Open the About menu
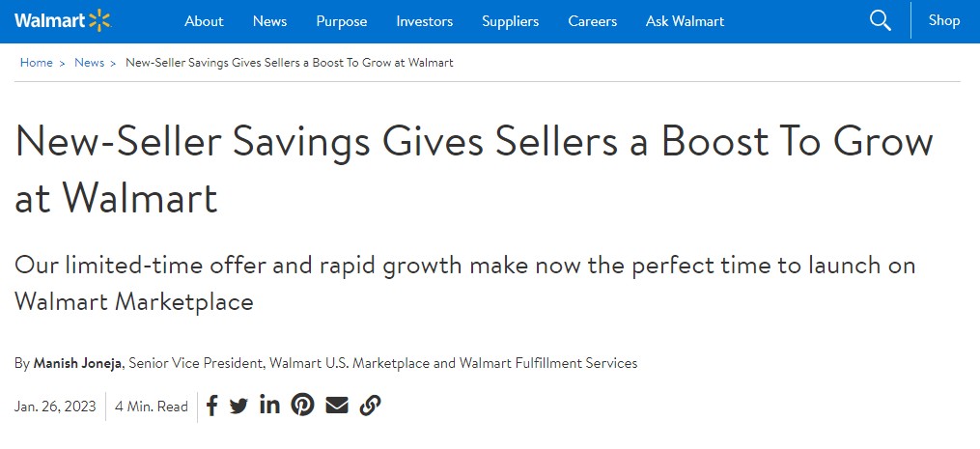 pos(204,21)
